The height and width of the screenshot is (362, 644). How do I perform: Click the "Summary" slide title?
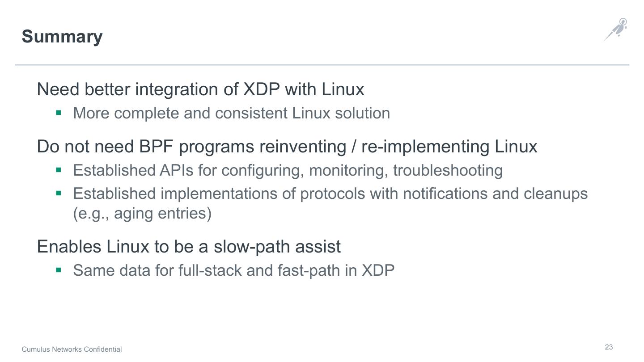[62, 37]
